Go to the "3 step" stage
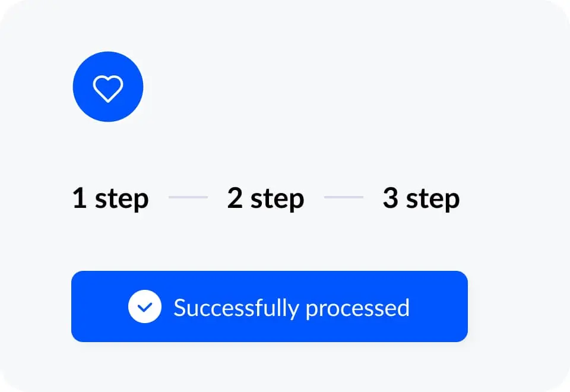The image size is (570, 392). pyautogui.click(x=421, y=198)
